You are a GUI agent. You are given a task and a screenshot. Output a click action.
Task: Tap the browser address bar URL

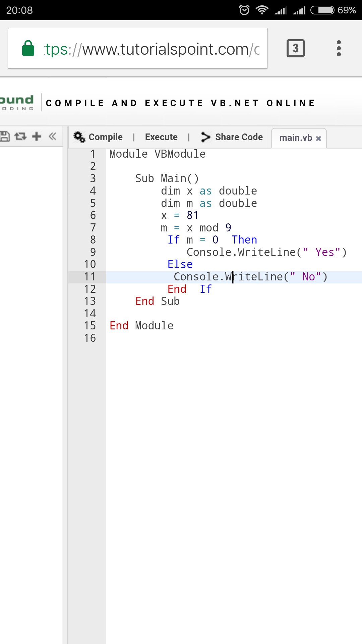point(138,48)
